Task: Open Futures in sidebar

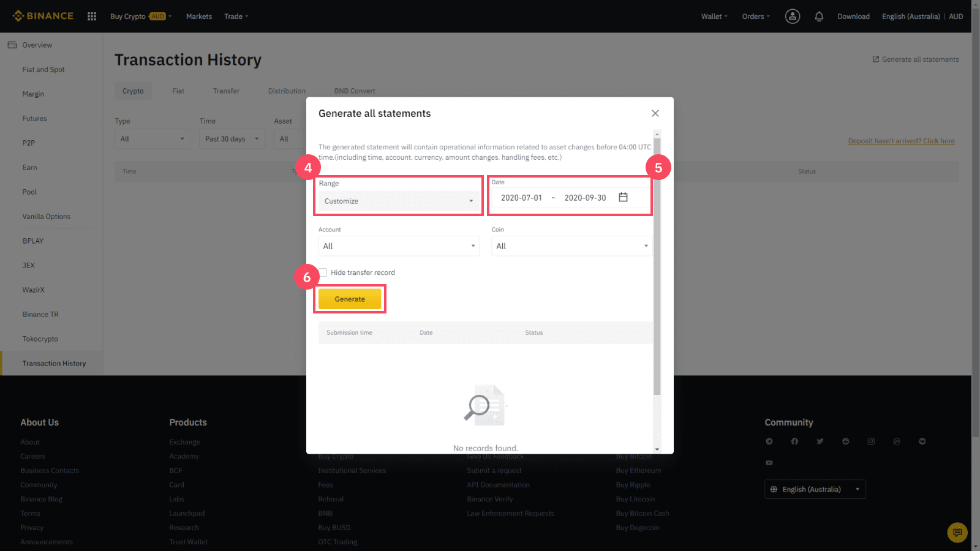Action: pyautogui.click(x=34, y=118)
